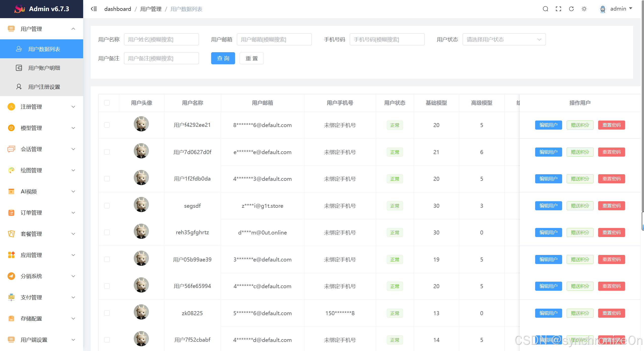Focus the 用户邮箱 search input field
644x351 pixels.
274,40
